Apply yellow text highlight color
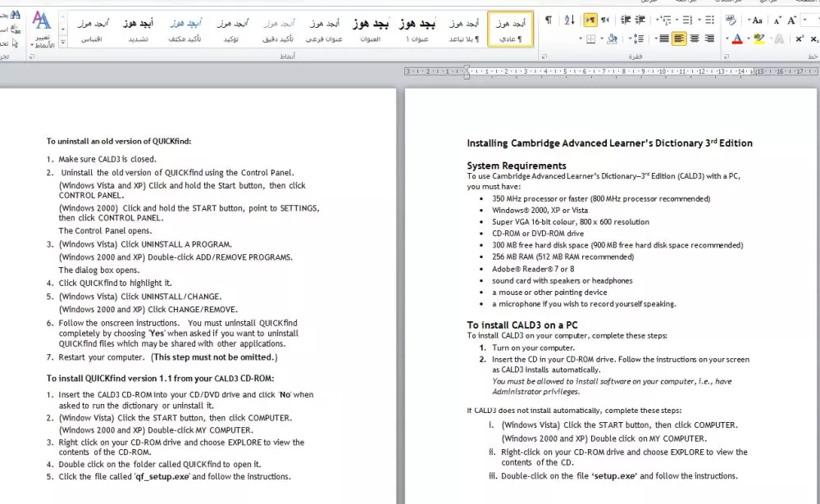This screenshot has height=504, width=820. click(x=758, y=39)
